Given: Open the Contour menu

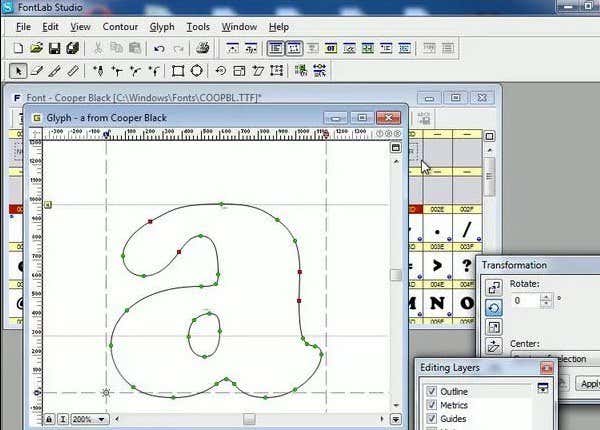Looking at the screenshot, I should point(120,27).
